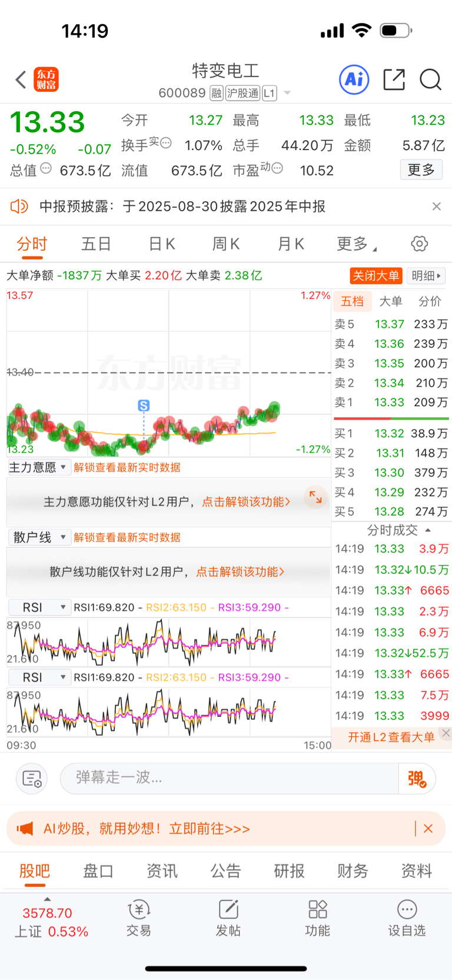Expand the 主力意愿 chart fullscreen icon
Screen dimensions: 452x980
tap(315, 497)
